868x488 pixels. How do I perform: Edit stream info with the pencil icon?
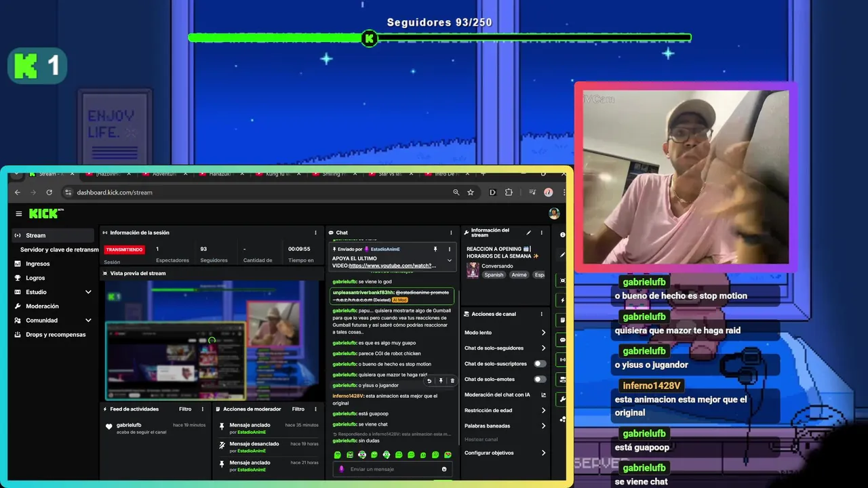pyautogui.click(x=529, y=232)
